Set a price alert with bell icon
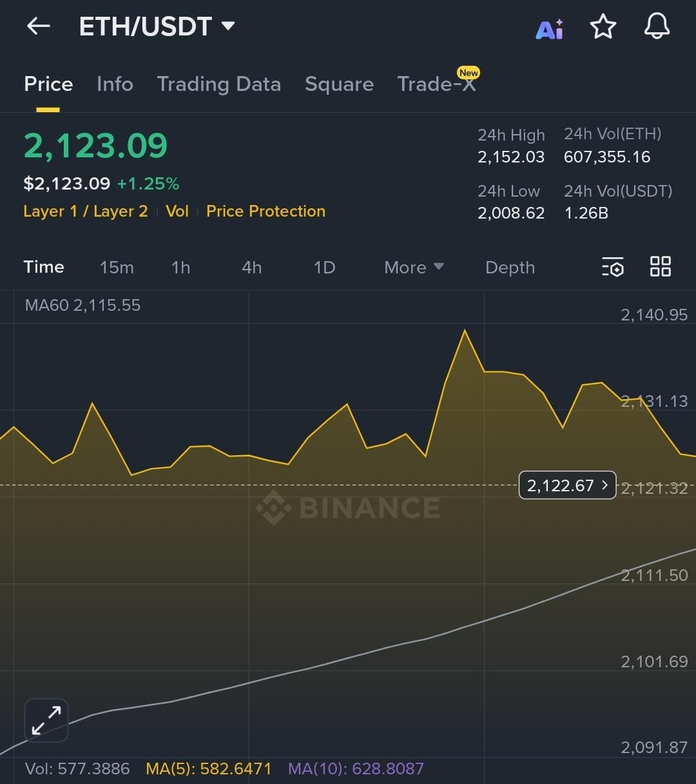This screenshot has height=784, width=696. coord(657,27)
